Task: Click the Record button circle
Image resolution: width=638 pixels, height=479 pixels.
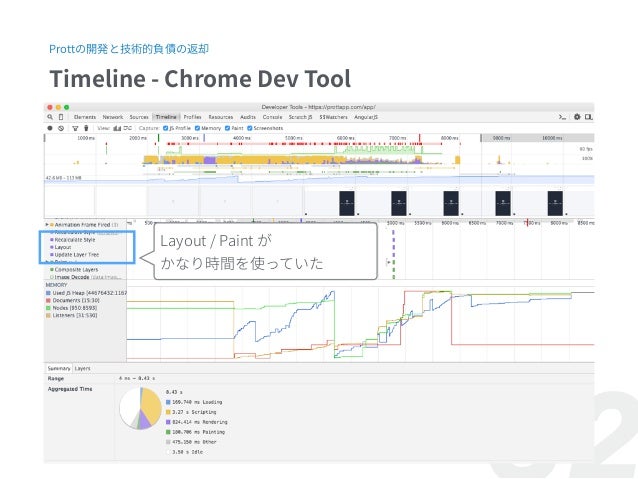Action: [x=50, y=128]
